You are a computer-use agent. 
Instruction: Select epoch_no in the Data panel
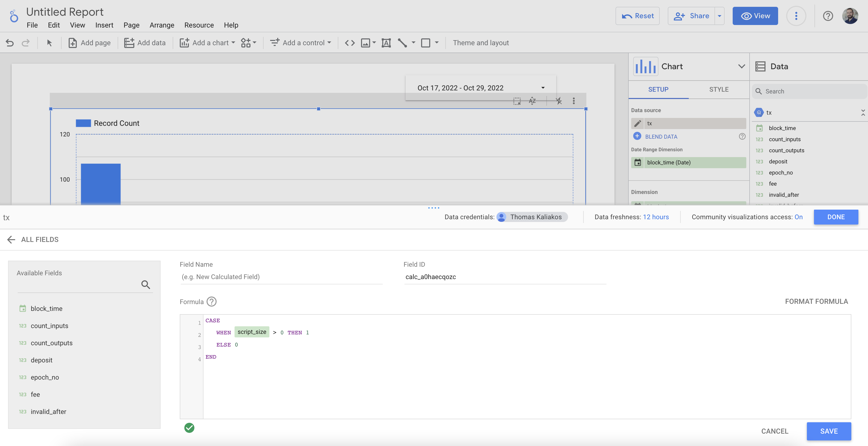pyautogui.click(x=781, y=172)
